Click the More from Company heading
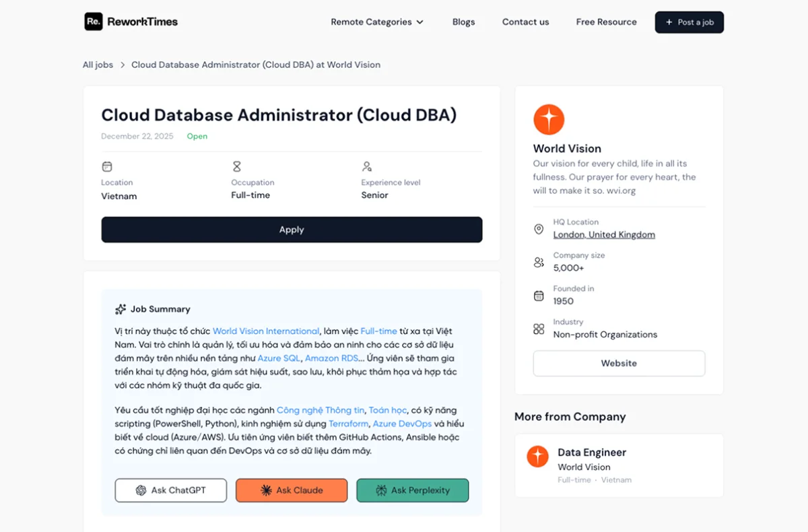The width and height of the screenshot is (808, 532). (570, 417)
